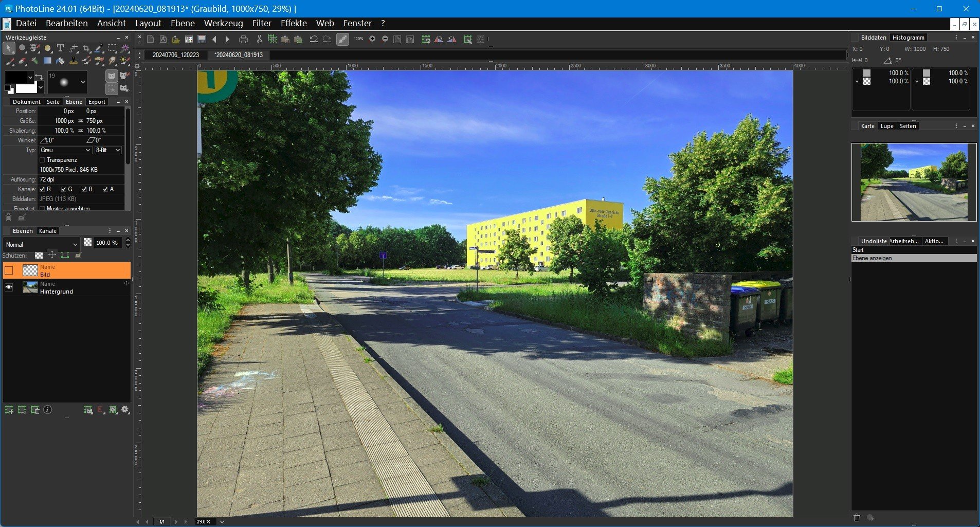Open the Filter menu
The width and height of the screenshot is (980, 527).
click(261, 23)
